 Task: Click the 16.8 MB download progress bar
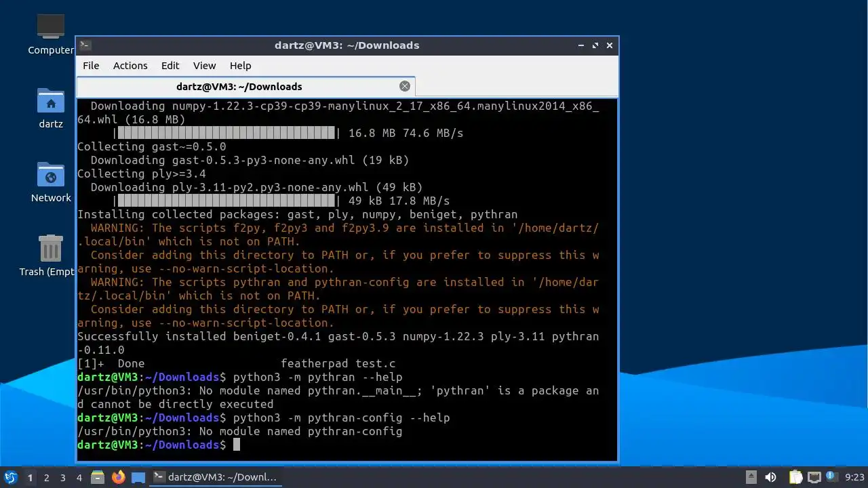click(226, 133)
